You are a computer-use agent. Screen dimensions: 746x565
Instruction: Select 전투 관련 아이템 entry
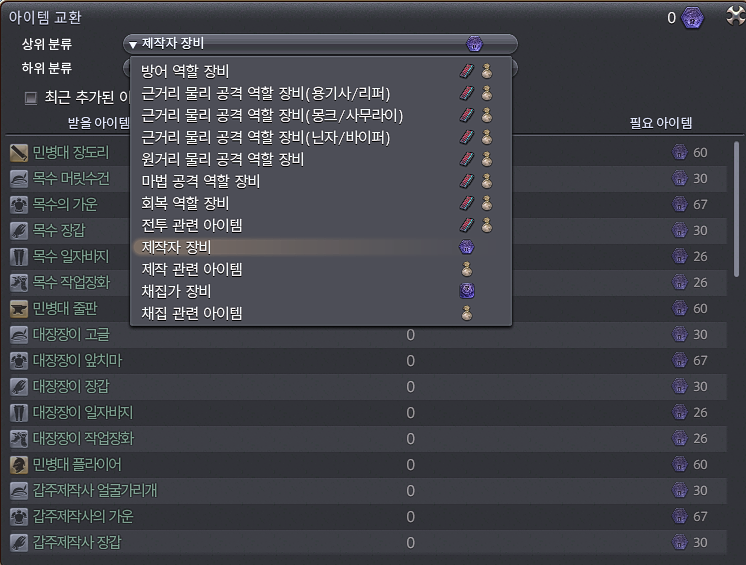click(320, 225)
